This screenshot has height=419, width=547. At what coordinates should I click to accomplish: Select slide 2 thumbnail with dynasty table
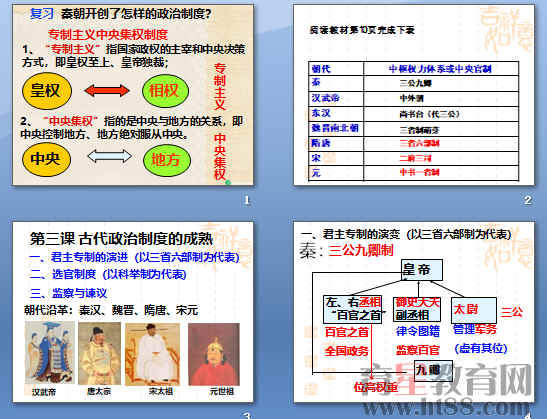[x=414, y=95]
